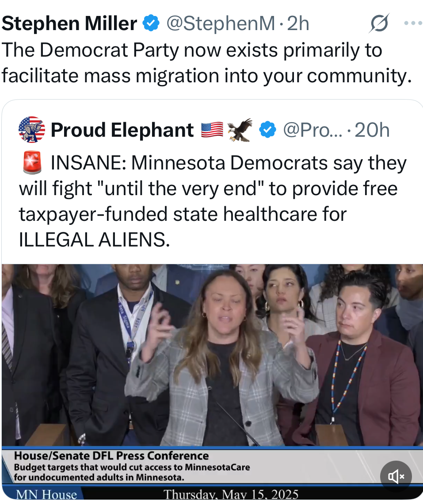Click the MN House label on video

(x=46, y=494)
